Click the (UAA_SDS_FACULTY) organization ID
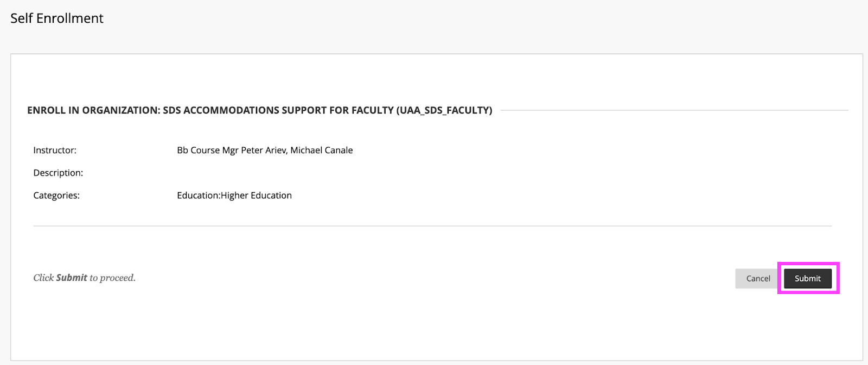Screen dimensions: 868x365 click(x=444, y=110)
